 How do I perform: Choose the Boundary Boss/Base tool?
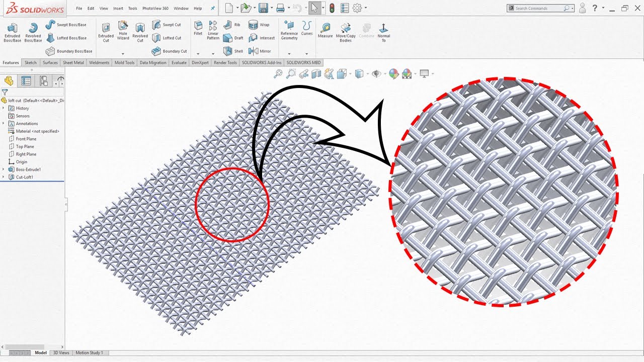69,51
